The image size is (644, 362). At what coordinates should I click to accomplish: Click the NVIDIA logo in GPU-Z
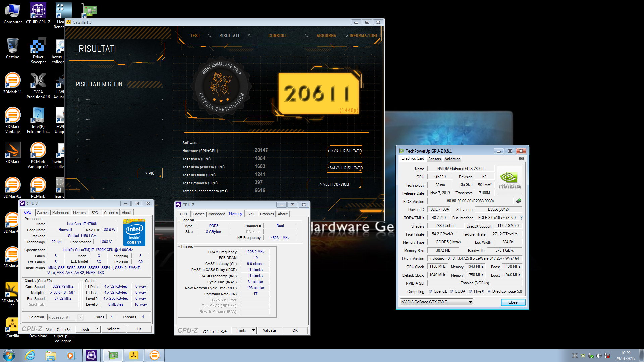coord(509,181)
